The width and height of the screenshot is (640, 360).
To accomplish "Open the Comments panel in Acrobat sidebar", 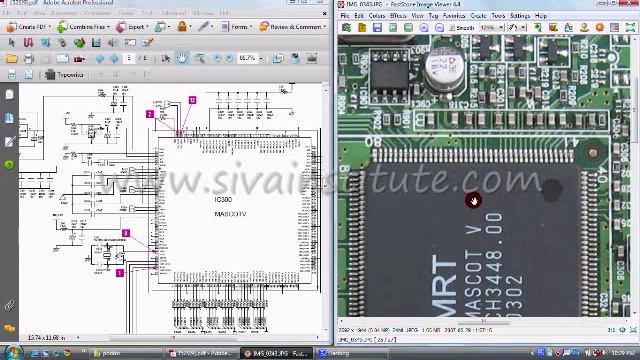I will [9, 328].
